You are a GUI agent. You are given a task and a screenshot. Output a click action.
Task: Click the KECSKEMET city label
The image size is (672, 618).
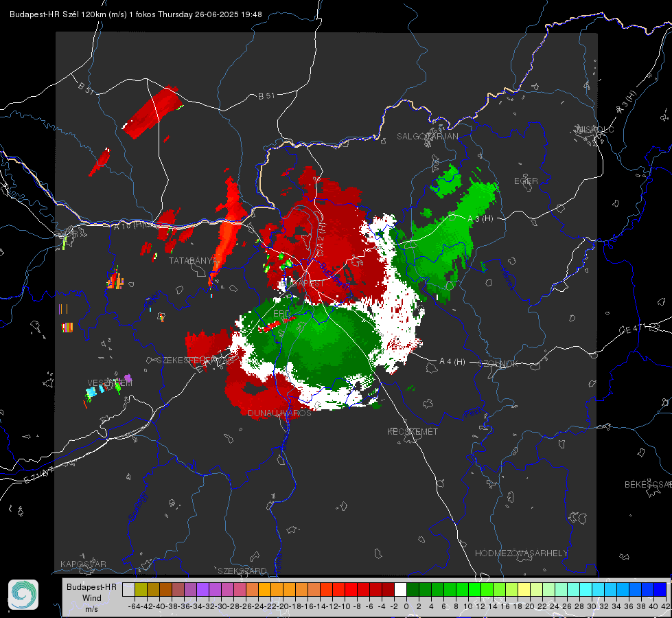click(413, 431)
